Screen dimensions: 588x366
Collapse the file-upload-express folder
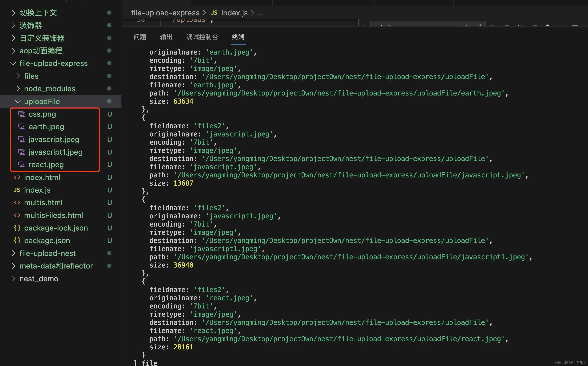pyautogui.click(x=13, y=63)
